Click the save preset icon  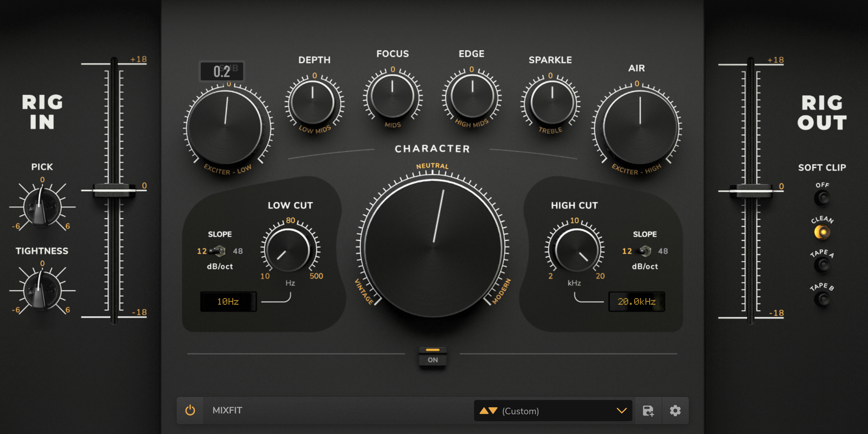[648, 411]
